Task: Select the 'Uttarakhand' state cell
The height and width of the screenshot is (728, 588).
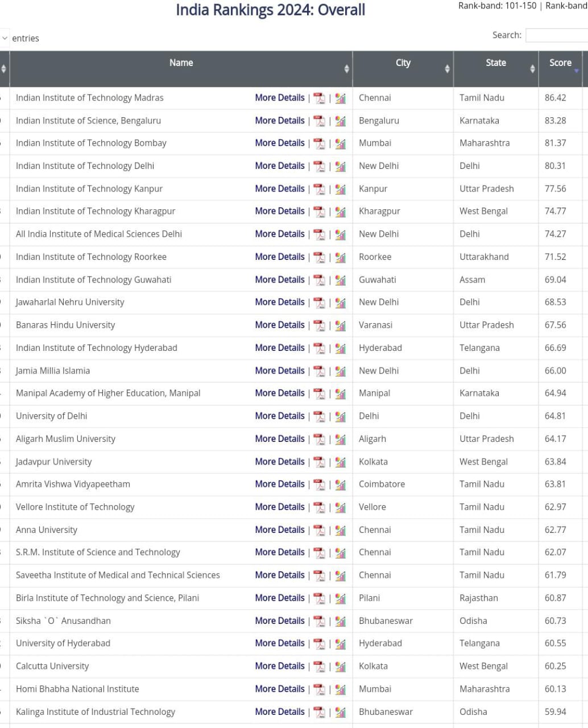Action: click(484, 257)
